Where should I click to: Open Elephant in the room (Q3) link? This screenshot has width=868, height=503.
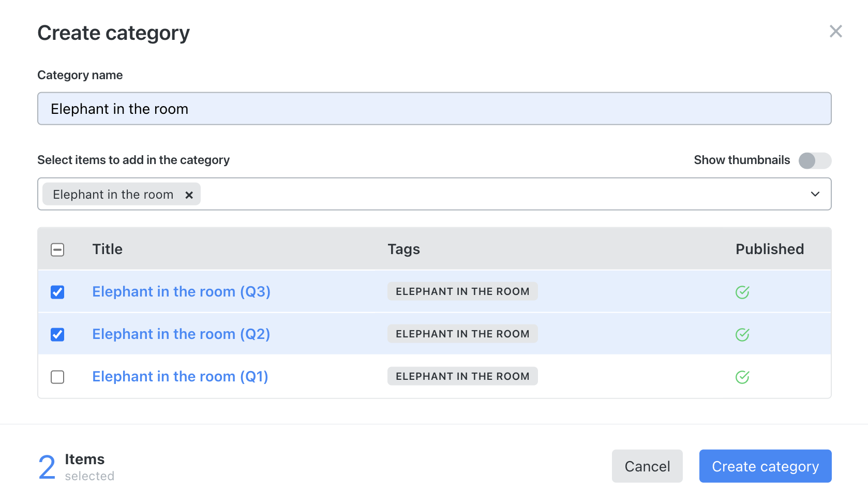181,292
